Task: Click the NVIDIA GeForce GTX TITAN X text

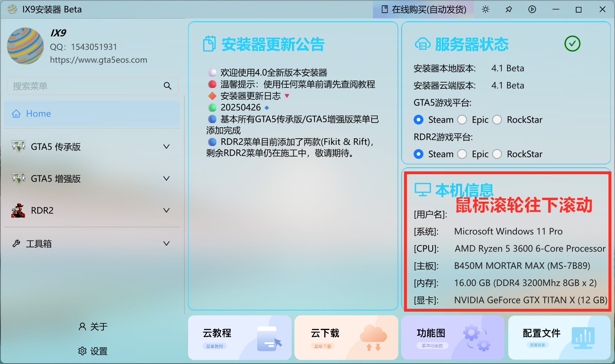Action: [531, 300]
